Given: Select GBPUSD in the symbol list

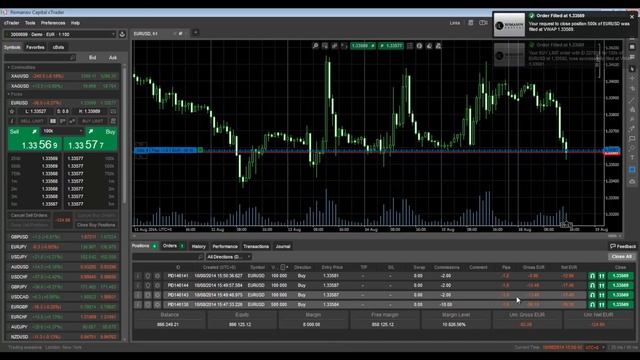Looking at the screenshot, I should (x=63, y=237).
